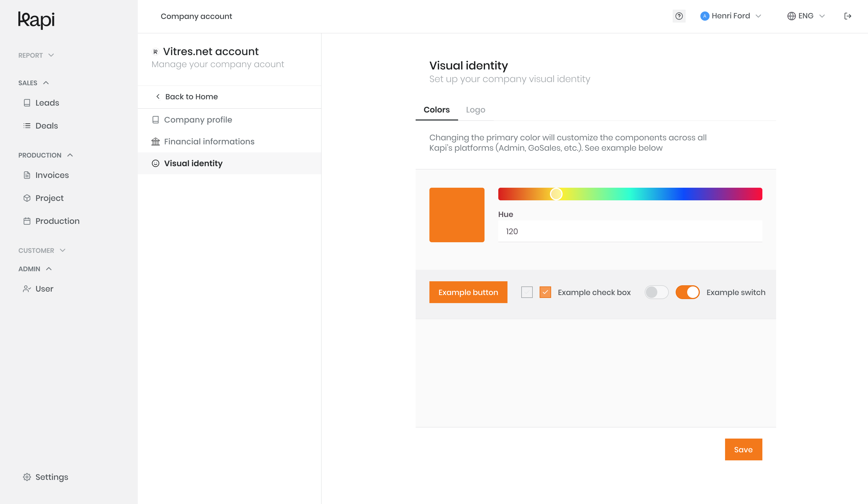Open Company profile menu item
Screen dimensions: 868x504
pos(229,119)
